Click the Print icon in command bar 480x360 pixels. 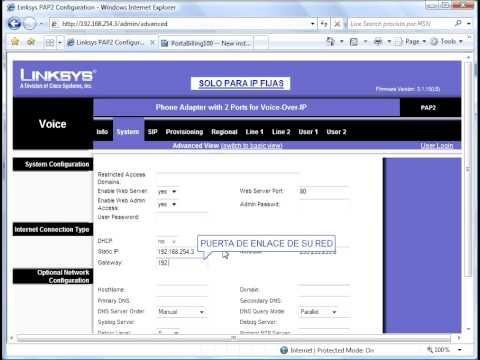pos(378,42)
